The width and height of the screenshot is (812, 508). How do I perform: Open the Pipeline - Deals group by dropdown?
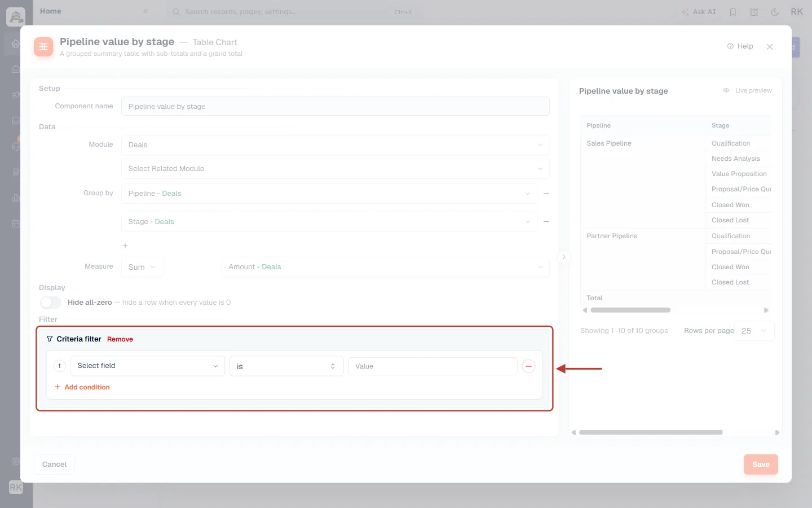tap(329, 194)
